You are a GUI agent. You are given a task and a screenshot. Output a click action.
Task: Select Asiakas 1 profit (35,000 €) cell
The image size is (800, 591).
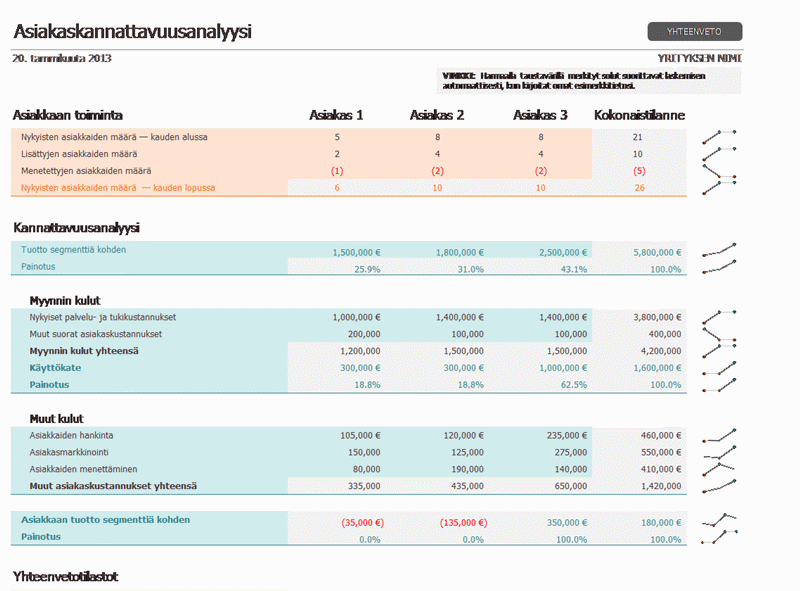pos(362,523)
